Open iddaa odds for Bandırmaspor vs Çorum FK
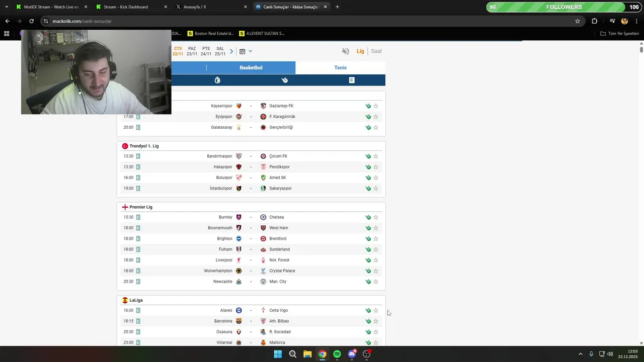The width and height of the screenshot is (644, 362). (368, 156)
